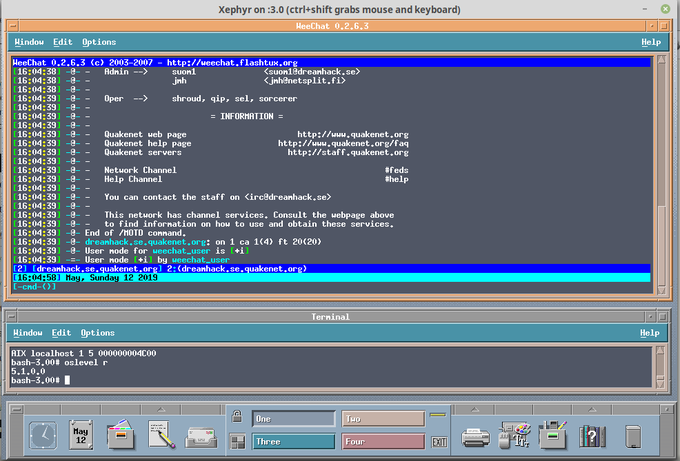Open the Trash can icon
The width and height of the screenshot is (680, 461).
click(x=633, y=436)
